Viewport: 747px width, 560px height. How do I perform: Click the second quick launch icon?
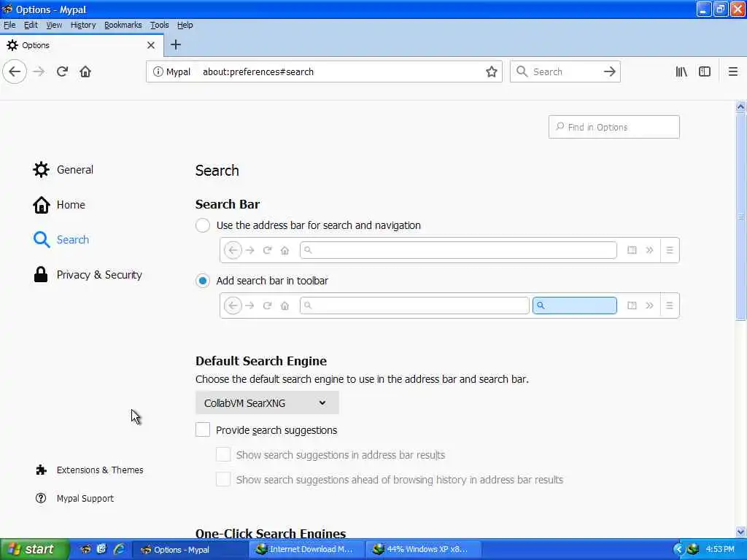coord(101,549)
